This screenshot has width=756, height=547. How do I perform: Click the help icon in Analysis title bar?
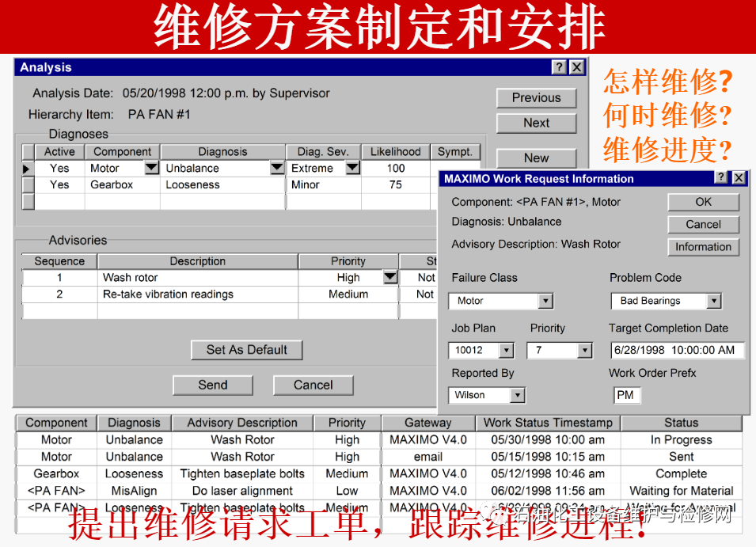click(560, 67)
